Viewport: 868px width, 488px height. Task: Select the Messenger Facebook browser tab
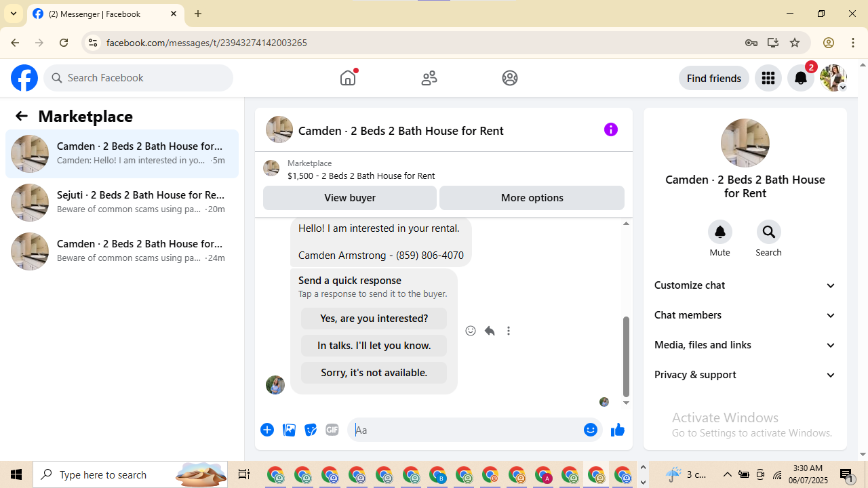(105, 14)
